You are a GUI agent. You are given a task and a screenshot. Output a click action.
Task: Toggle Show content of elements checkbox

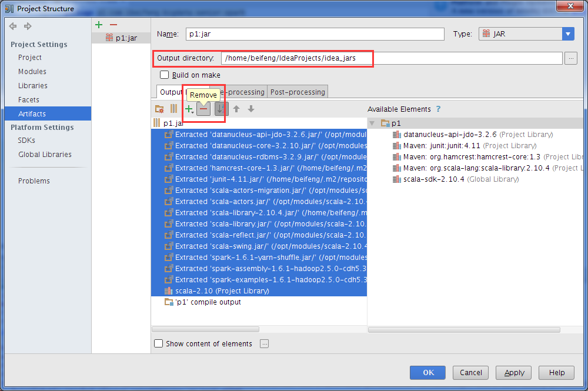point(159,344)
